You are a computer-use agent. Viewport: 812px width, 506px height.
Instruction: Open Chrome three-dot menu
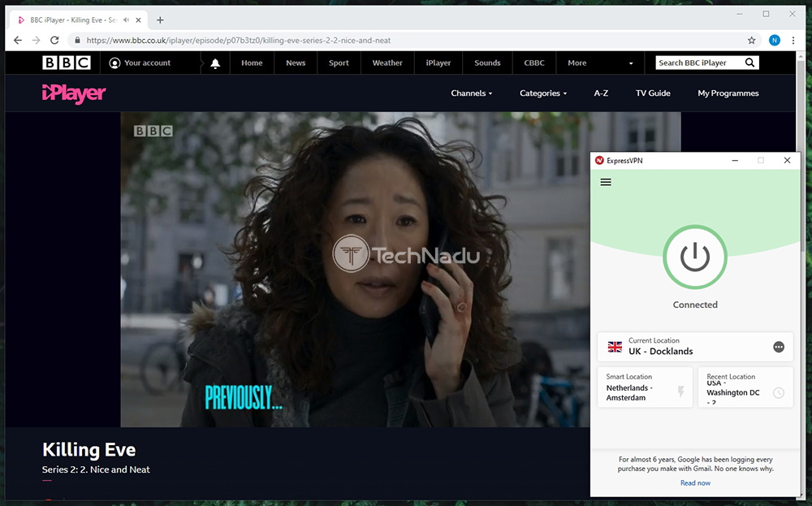(x=793, y=41)
